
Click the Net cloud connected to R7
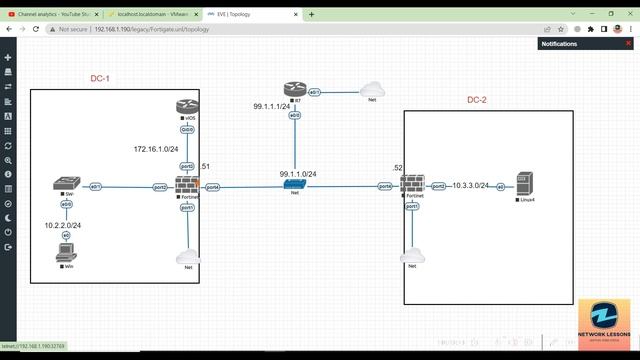(372, 89)
